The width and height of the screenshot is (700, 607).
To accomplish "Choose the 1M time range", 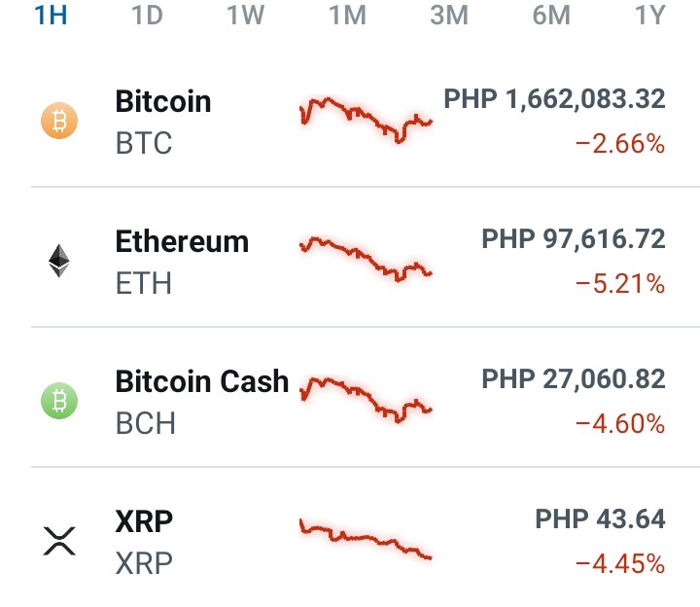I will click(348, 15).
